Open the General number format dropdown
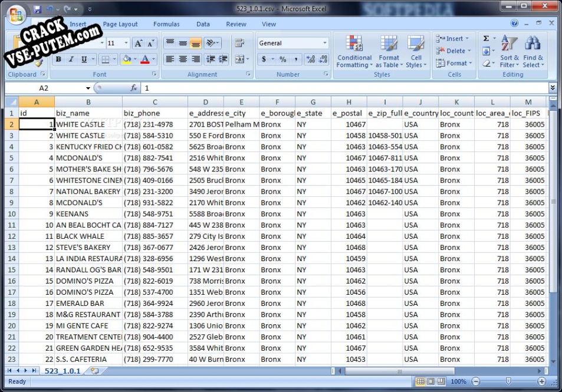Image resolution: width=562 pixels, height=392 pixels. [324, 43]
